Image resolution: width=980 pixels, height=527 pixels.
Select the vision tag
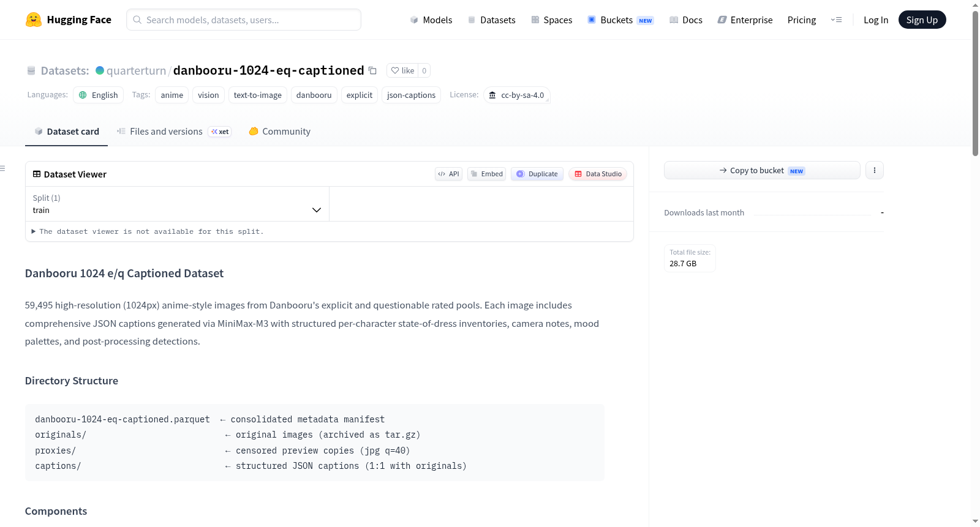208,95
